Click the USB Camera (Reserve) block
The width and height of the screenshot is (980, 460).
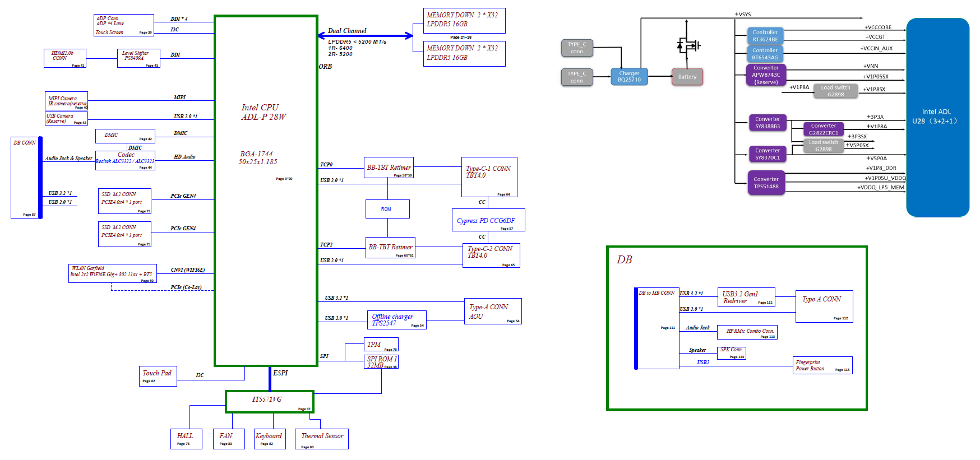[66, 118]
